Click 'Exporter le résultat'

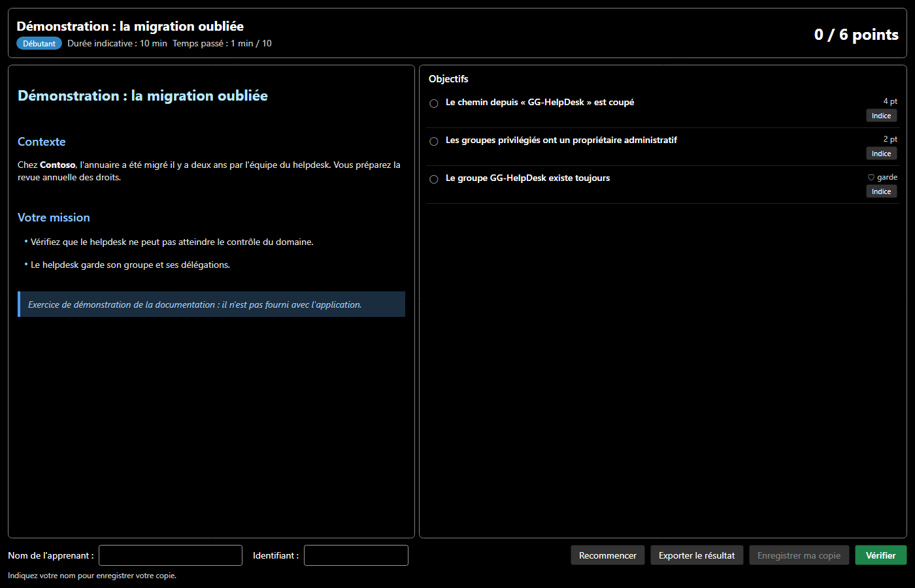coord(697,555)
